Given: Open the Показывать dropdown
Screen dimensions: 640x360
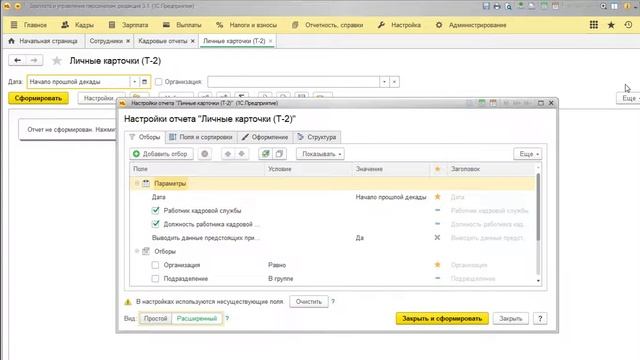Looking at the screenshot, I should 320,154.
